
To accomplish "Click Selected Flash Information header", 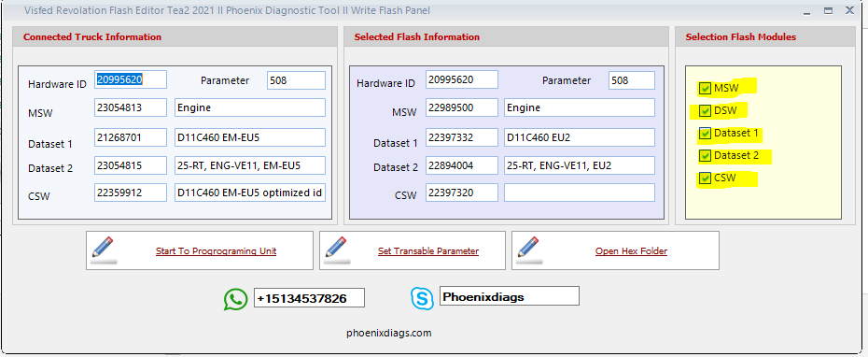I will 417,37.
